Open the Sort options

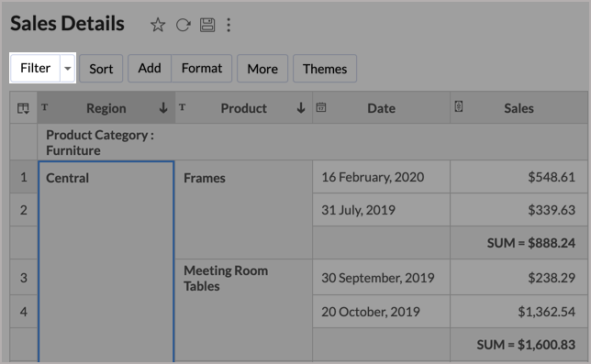[x=101, y=69]
